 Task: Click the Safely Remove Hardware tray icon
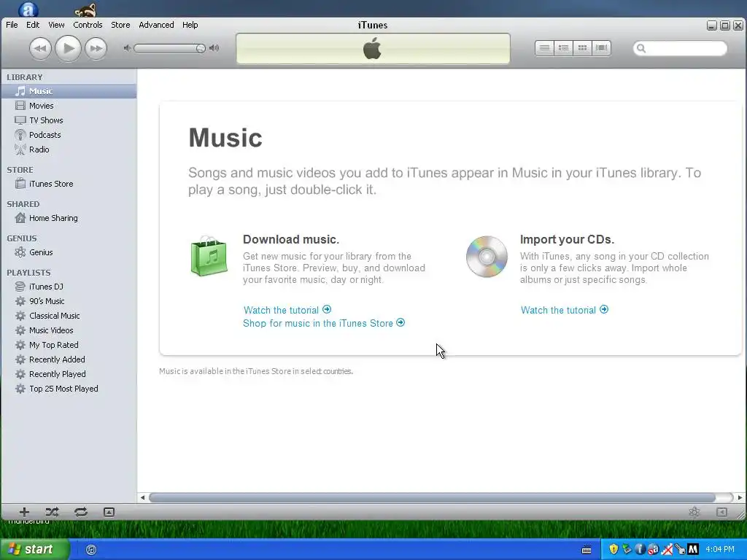(627, 549)
